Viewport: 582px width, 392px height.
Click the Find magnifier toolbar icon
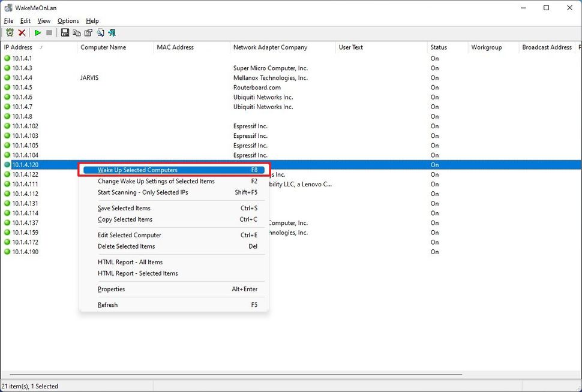pyautogui.click(x=101, y=33)
